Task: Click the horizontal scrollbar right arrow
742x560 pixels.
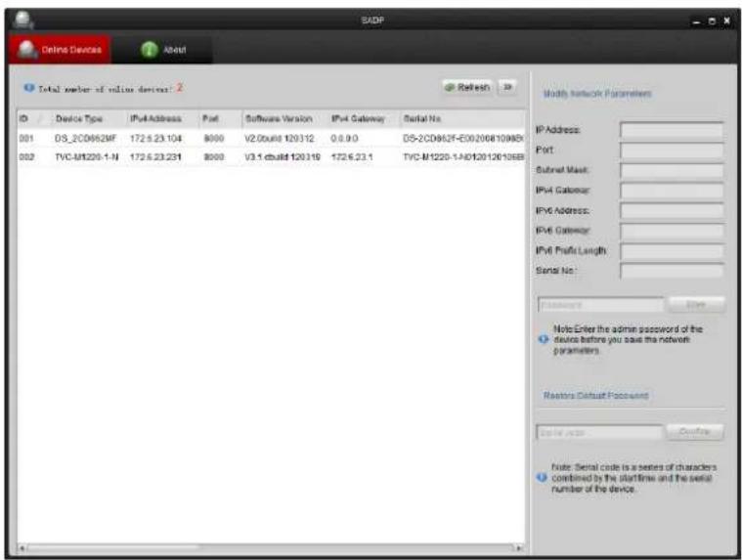Action: tap(519, 548)
